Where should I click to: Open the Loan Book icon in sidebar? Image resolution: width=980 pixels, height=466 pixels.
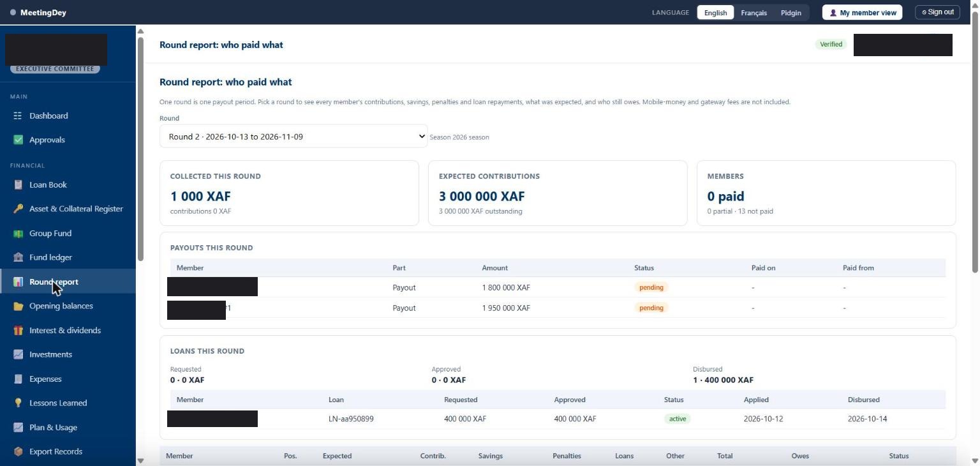pyautogui.click(x=18, y=184)
